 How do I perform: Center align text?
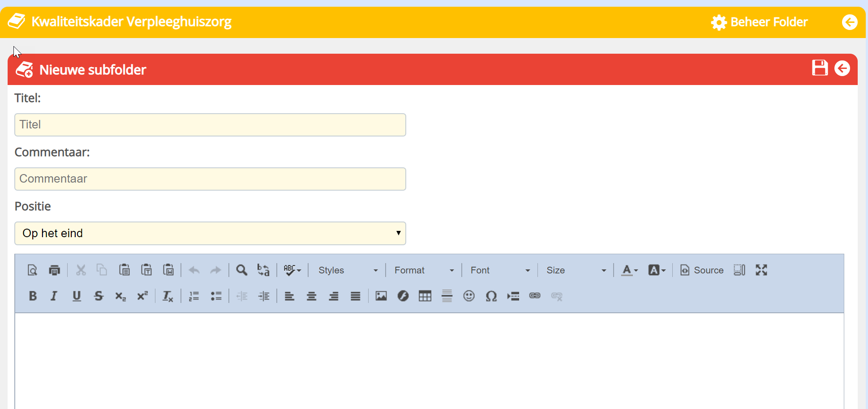tap(311, 296)
